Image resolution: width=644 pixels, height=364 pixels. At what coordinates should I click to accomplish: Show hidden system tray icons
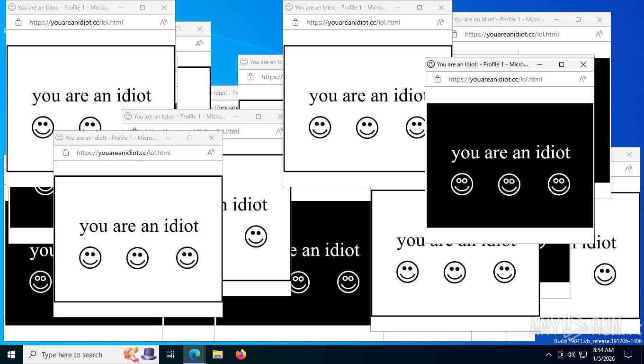point(549,355)
